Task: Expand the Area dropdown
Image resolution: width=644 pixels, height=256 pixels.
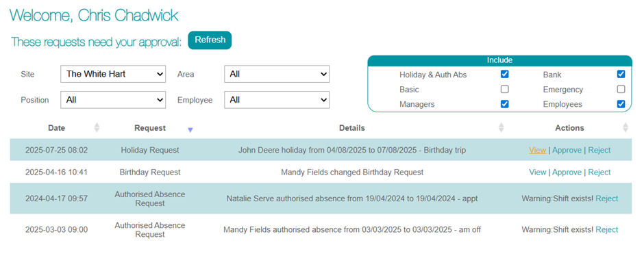Action: pyautogui.click(x=277, y=74)
